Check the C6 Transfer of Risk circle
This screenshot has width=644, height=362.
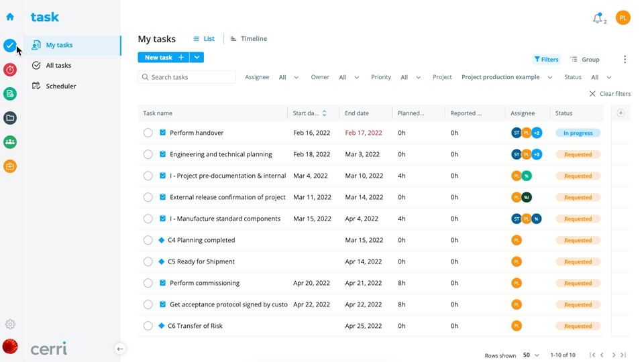(x=148, y=326)
